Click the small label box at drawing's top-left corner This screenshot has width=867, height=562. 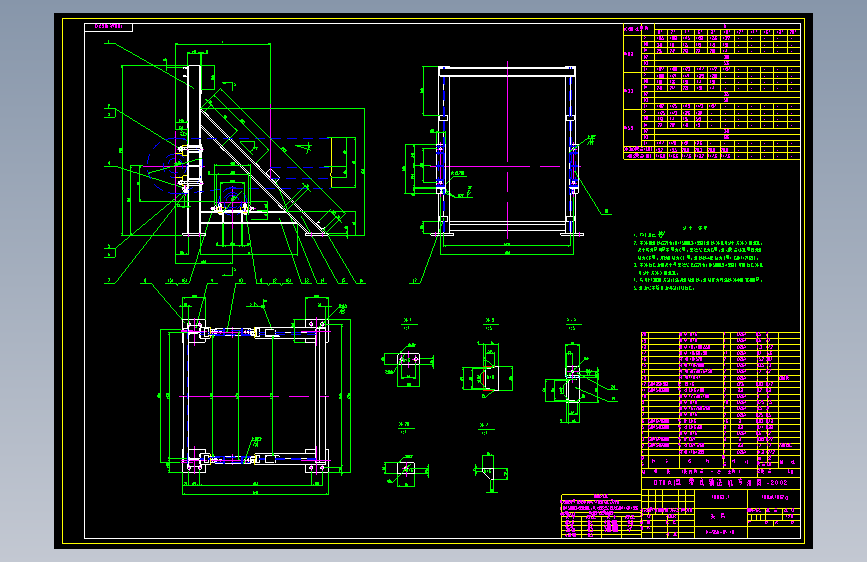click(x=108, y=27)
